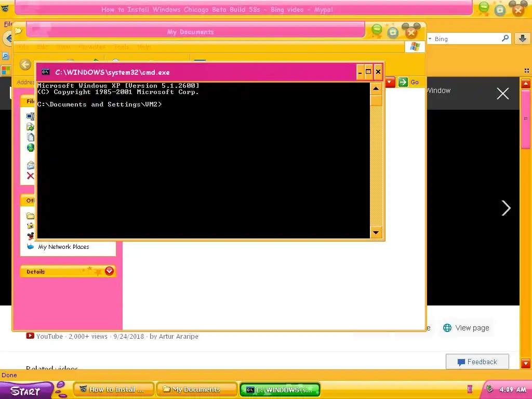This screenshot has width=532, height=399.
Task: Click the system tray icon beside the clock
Action: [489, 389]
